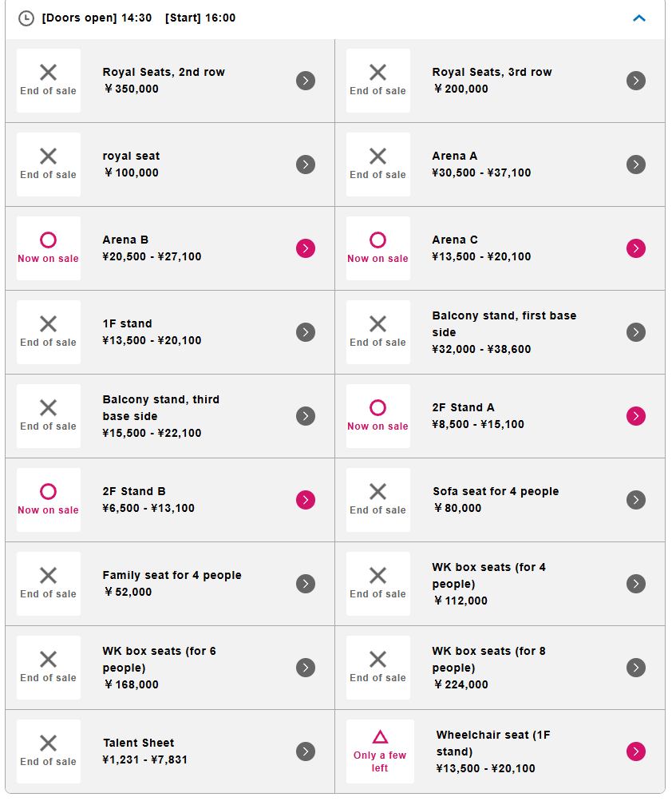
Task: Click gray arrow beside Arena A
Action: (635, 165)
